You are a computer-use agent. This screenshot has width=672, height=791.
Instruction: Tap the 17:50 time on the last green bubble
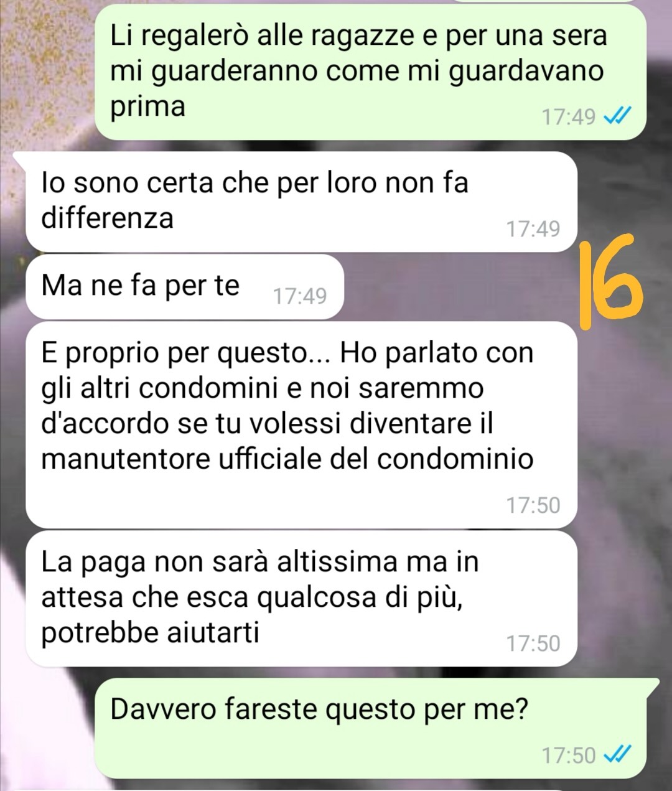(x=569, y=756)
